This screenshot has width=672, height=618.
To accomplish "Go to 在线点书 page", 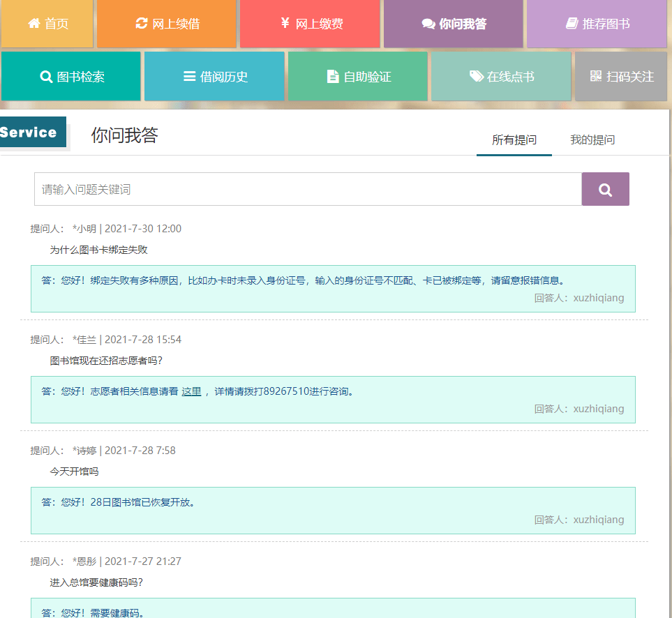I will point(501,77).
